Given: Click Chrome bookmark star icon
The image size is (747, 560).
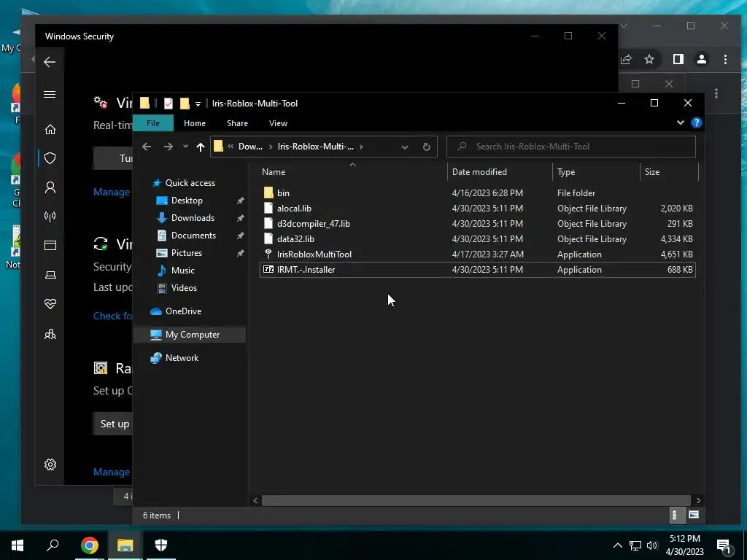Looking at the screenshot, I should pyautogui.click(x=649, y=59).
